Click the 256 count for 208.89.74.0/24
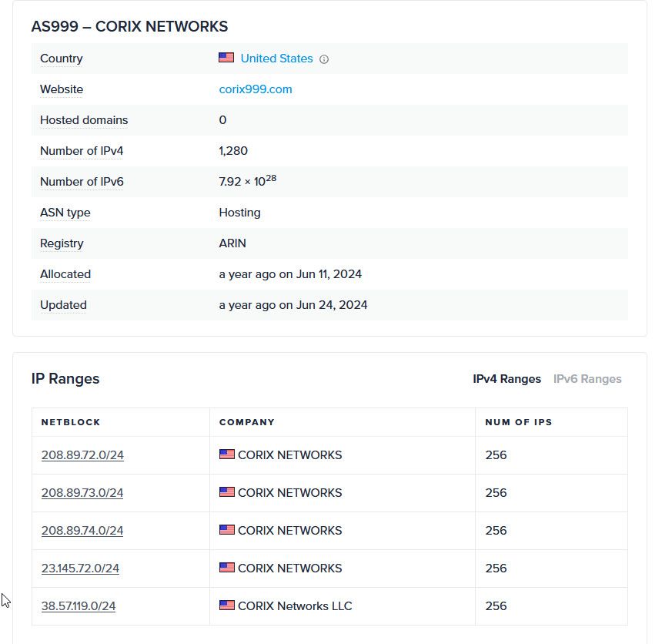The height and width of the screenshot is (644, 672). tap(496, 531)
